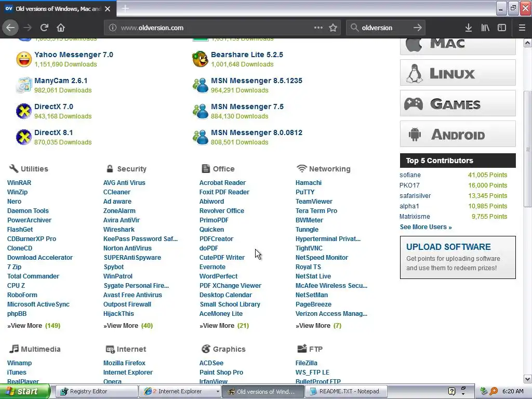
Task: Open CCleaner in the Security list
Action: tap(117, 192)
